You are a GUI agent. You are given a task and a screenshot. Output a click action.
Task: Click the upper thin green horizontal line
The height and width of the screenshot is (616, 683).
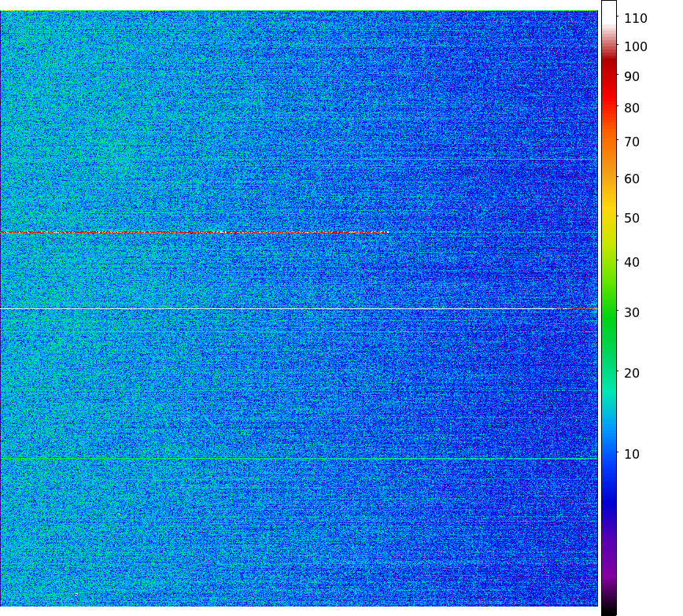(299, 160)
